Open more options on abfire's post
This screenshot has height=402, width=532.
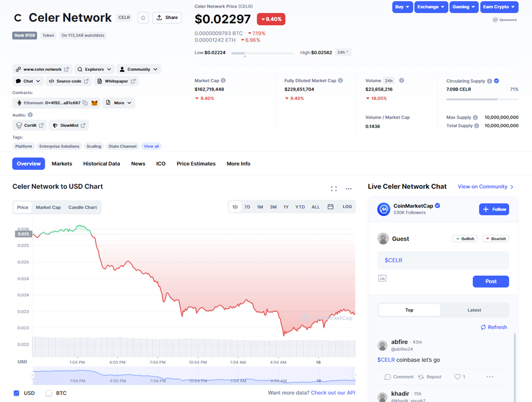coord(489,376)
